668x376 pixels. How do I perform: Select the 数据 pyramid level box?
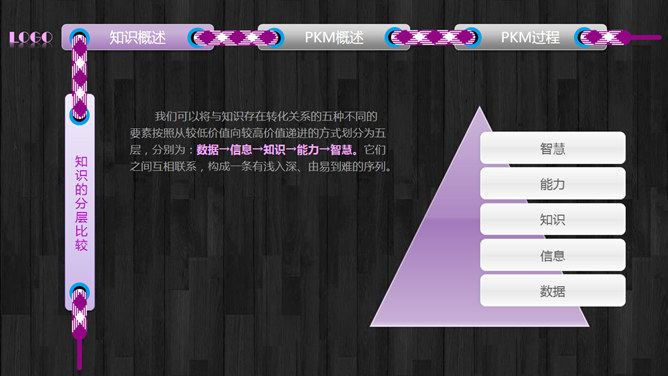(553, 291)
